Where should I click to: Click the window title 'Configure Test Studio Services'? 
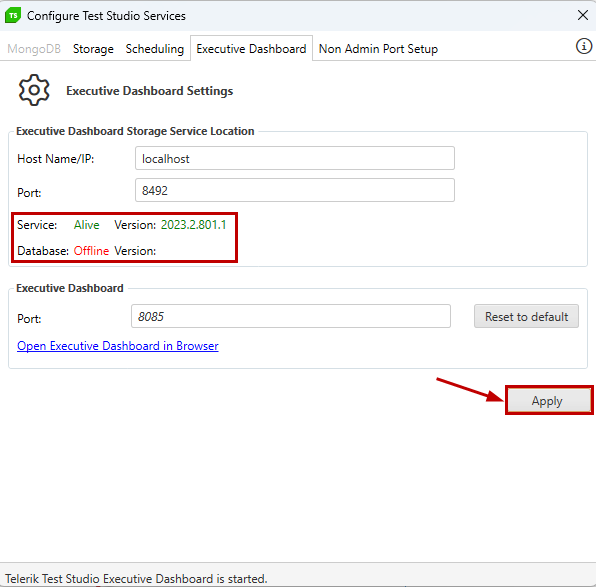(106, 16)
